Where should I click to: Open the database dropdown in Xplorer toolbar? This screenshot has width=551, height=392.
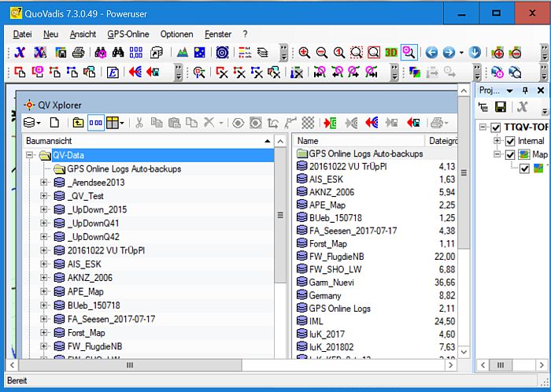[39, 123]
